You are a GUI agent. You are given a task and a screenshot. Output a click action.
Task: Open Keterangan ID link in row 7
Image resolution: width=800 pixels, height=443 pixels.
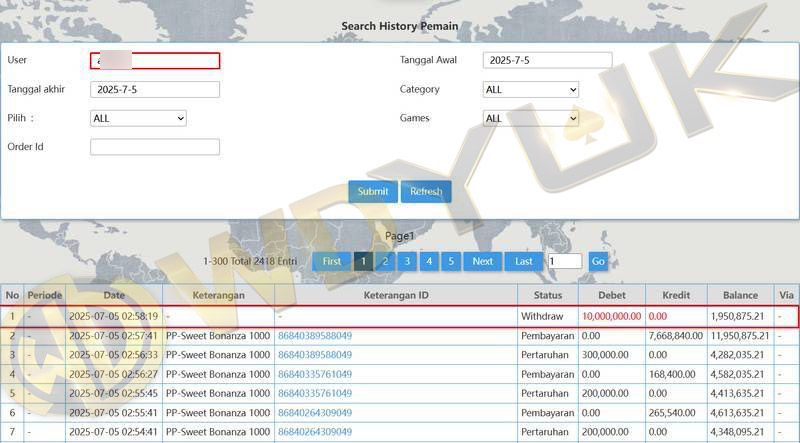[315, 432]
